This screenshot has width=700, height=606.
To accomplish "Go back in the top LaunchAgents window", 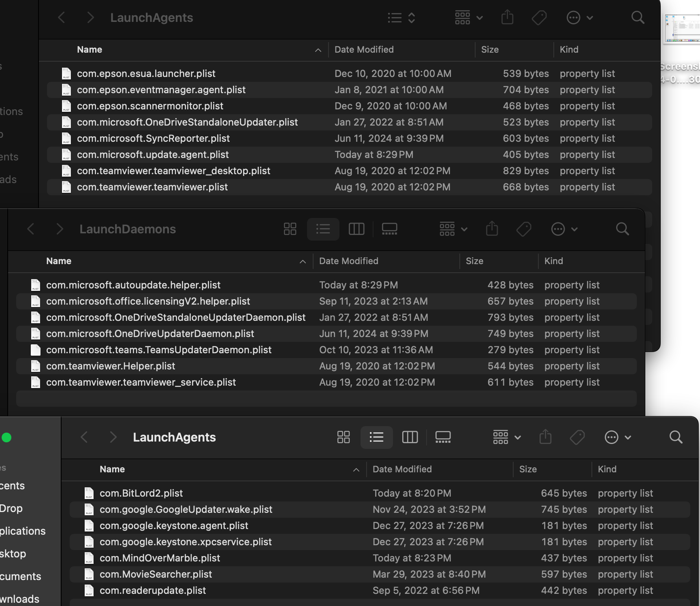I will 62,17.
